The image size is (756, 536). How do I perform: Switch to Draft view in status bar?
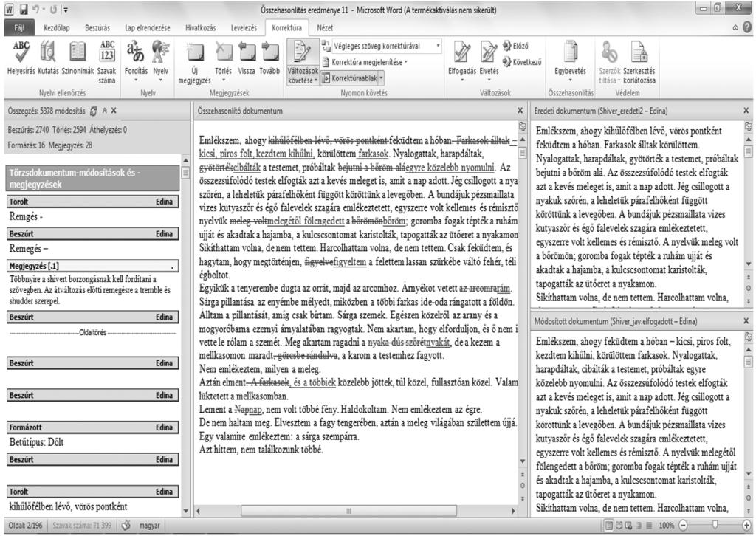pos(649,526)
